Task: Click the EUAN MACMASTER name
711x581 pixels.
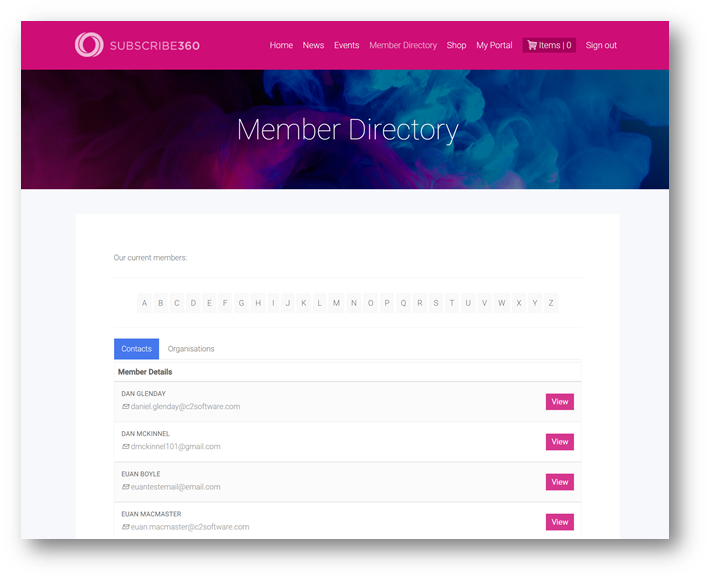Action: tap(151, 514)
